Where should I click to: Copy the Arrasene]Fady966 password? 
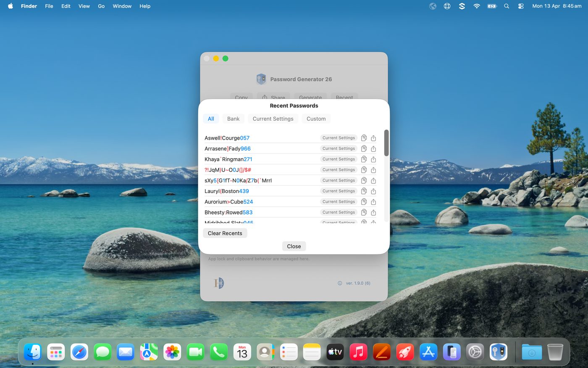coord(364,148)
